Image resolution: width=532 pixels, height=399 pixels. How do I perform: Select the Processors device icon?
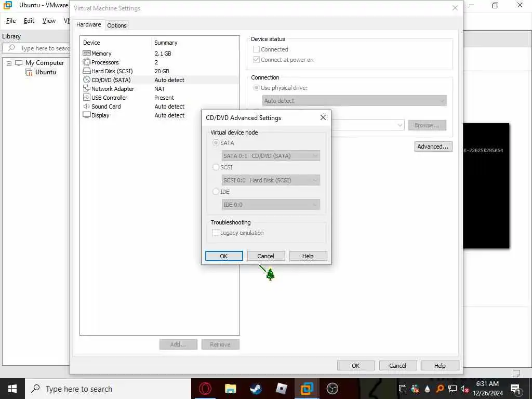pos(87,62)
